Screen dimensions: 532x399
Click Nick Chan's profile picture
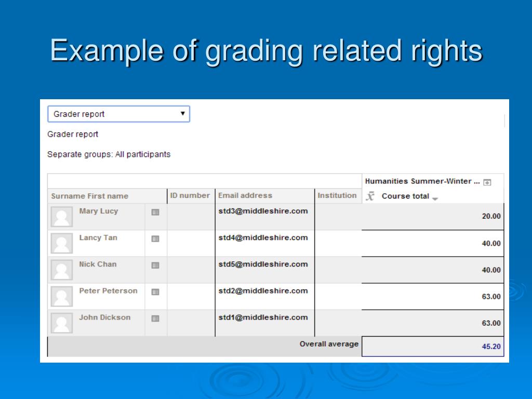point(62,270)
